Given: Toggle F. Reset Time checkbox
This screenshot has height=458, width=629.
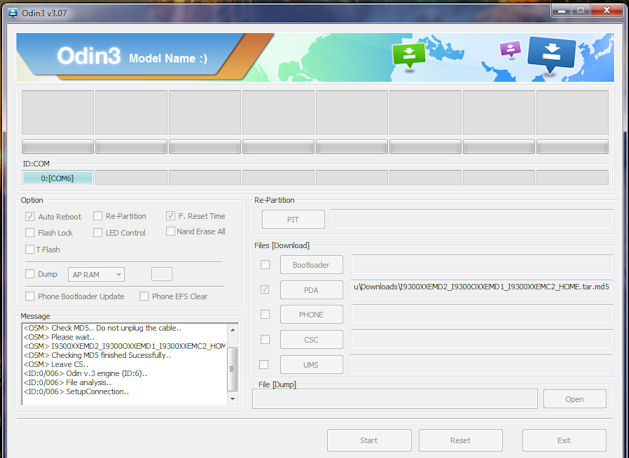Looking at the screenshot, I should pyautogui.click(x=170, y=216).
